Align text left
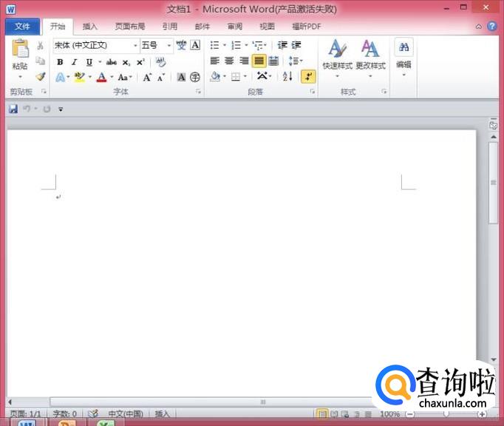The width and height of the screenshot is (504, 426). (215, 61)
